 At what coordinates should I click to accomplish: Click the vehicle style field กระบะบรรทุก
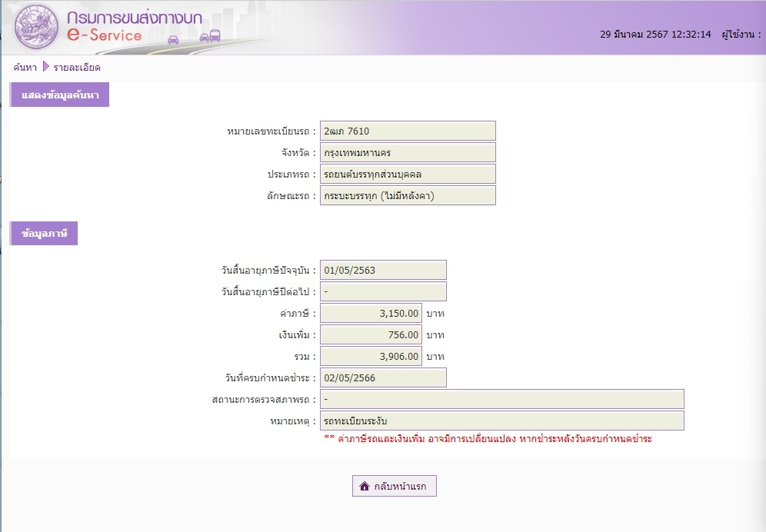point(408,195)
